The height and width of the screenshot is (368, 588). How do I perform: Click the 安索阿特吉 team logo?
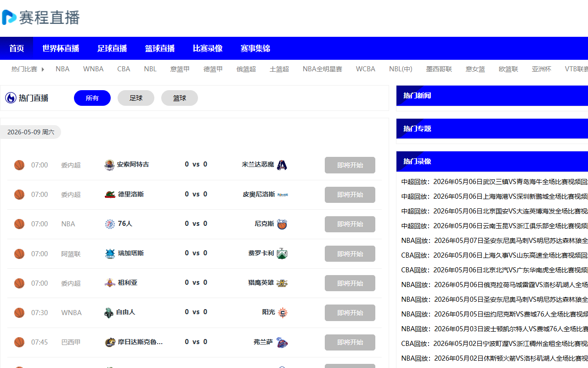(x=109, y=165)
